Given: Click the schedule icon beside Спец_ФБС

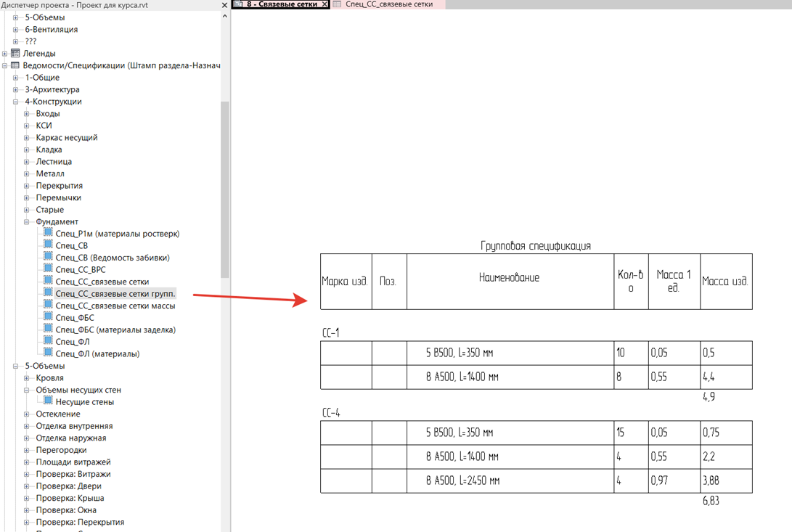Looking at the screenshot, I should pos(48,316).
